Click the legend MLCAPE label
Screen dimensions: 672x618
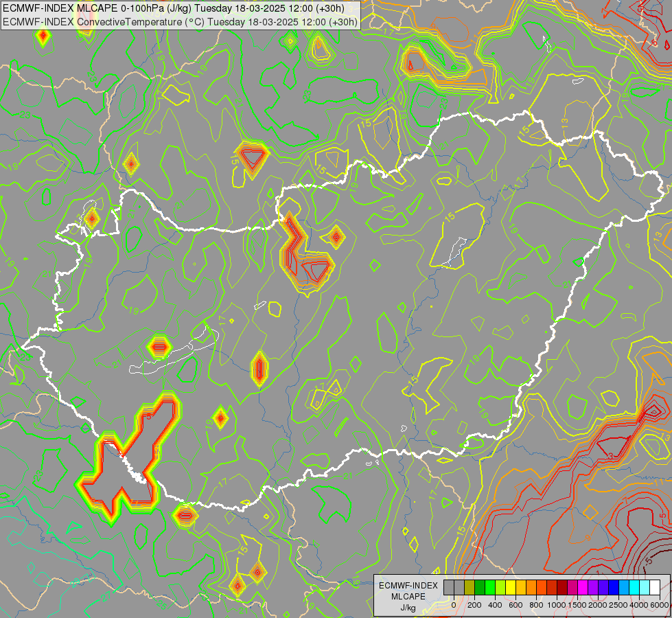click(408, 597)
